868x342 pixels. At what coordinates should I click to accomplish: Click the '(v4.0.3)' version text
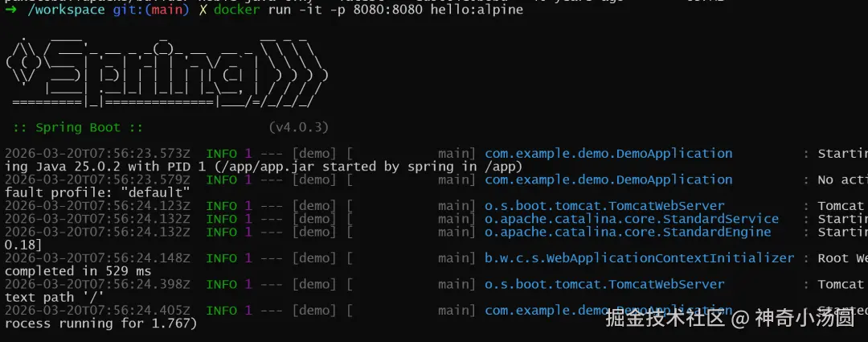tap(299, 127)
